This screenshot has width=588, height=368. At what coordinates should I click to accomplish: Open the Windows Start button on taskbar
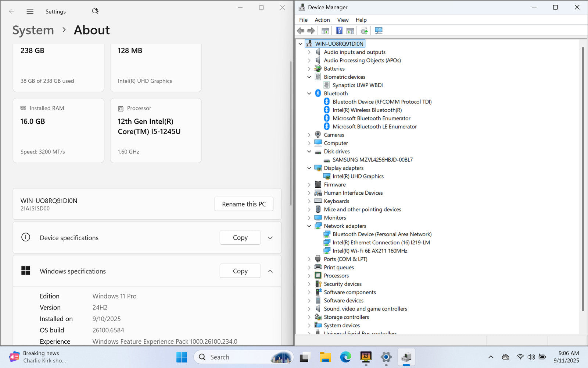(x=182, y=357)
